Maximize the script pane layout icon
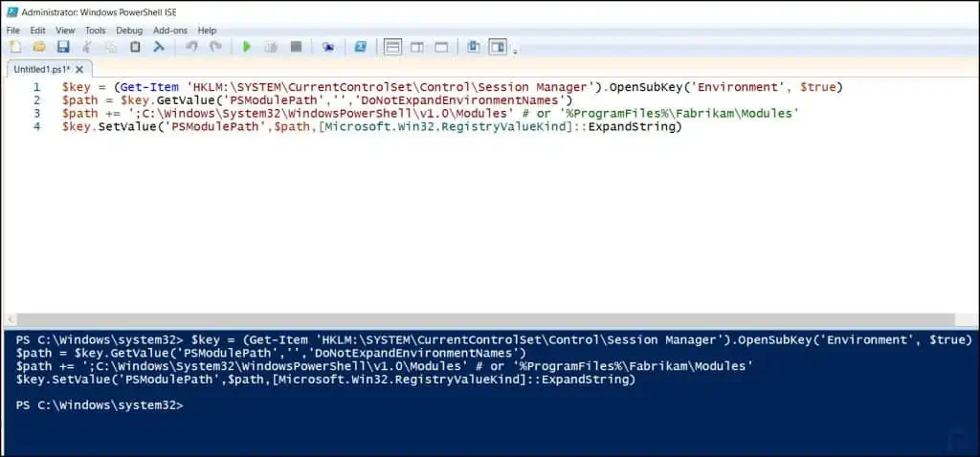This screenshot has width=980, height=457. click(441, 47)
